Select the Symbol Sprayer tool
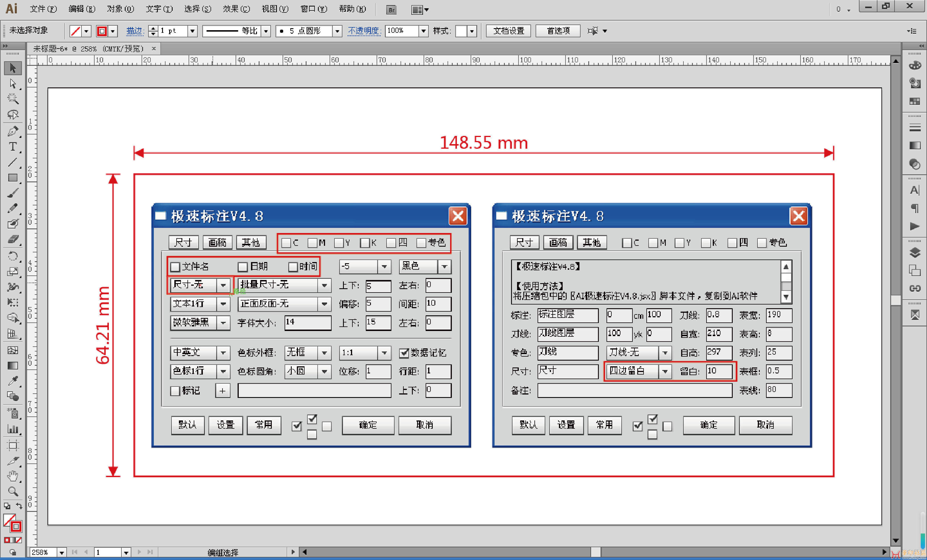The image size is (927, 560). click(x=13, y=413)
